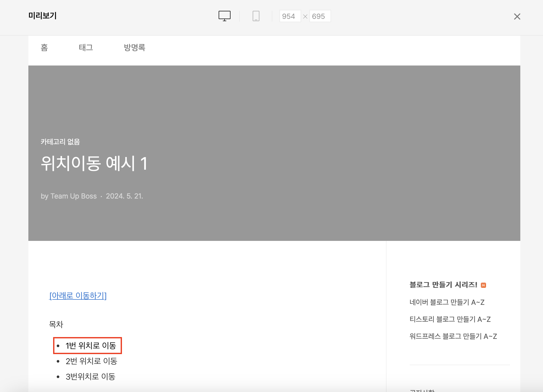Click the [아래로 이동하기] link
This screenshot has height=392, width=543.
point(78,296)
